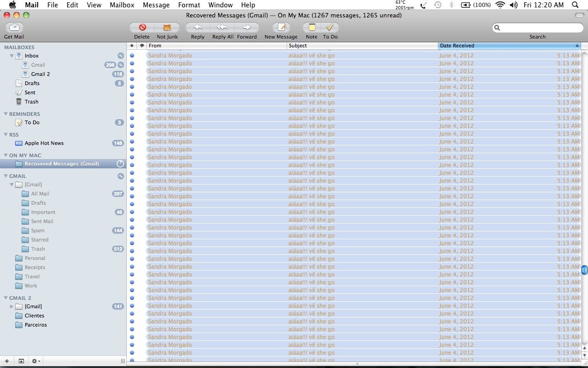Image resolution: width=588 pixels, height=368 pixels.
Task: Click inside the Search field
Action: pyautogui.click(x=537, y=28)
